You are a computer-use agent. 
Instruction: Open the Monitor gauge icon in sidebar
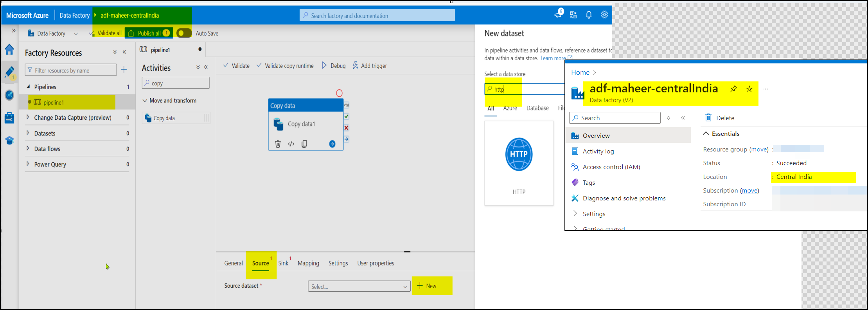[9, 95]
